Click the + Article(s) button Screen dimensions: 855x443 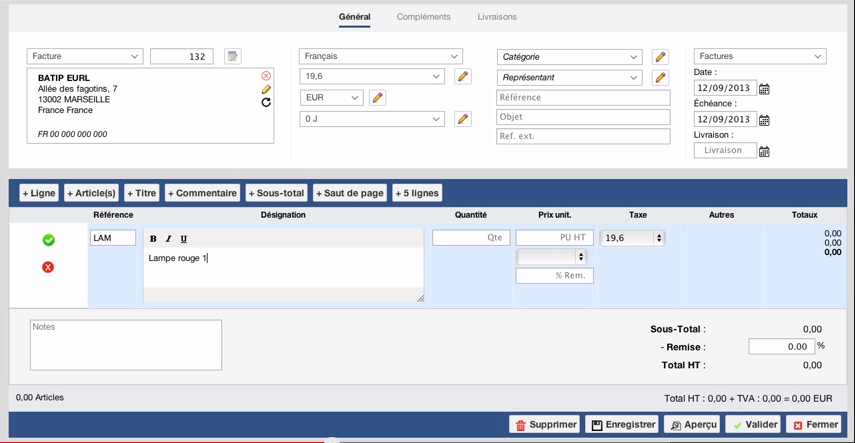coord(92,193)
